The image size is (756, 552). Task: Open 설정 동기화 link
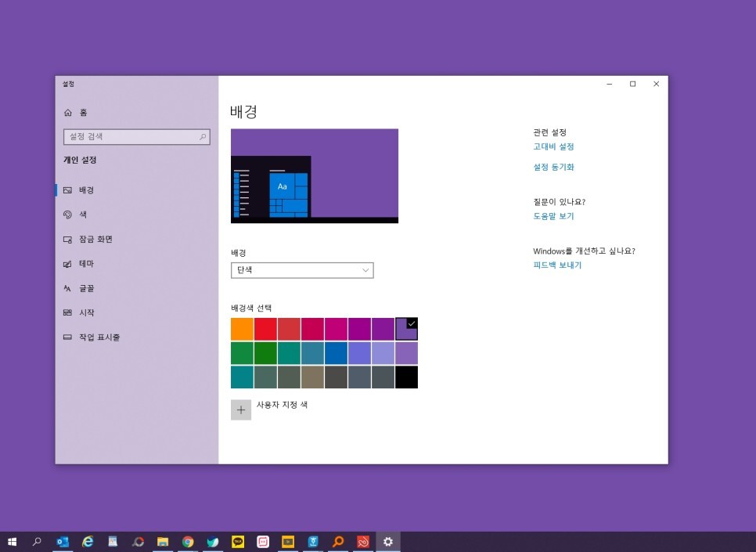click(x=553, y=168)
